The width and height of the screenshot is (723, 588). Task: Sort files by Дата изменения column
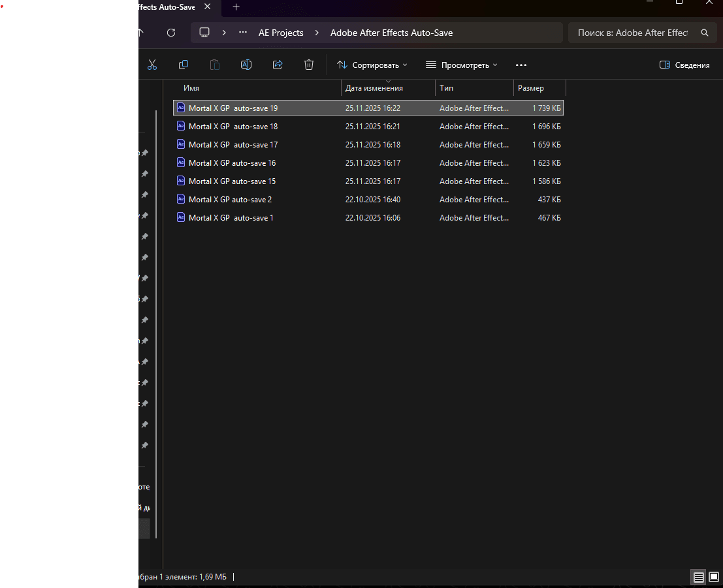pos(374,88)
